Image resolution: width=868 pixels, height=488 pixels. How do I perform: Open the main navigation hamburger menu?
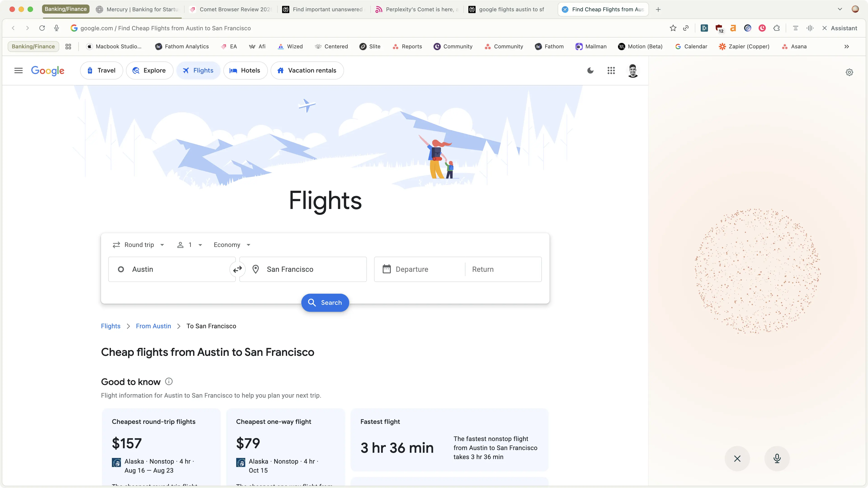(19, 70)
